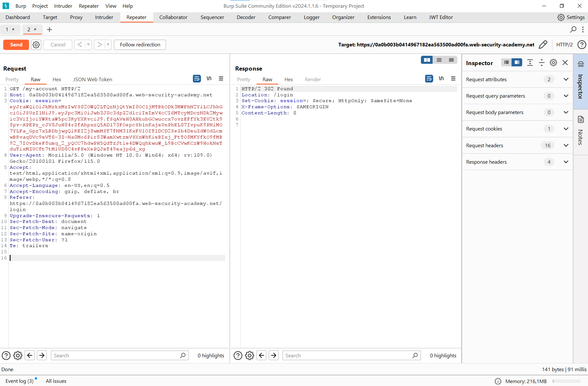Image resolution: width=588 pixels, height=386 pixels.
Task: Go to previous request search match
Action: point(30,355)
